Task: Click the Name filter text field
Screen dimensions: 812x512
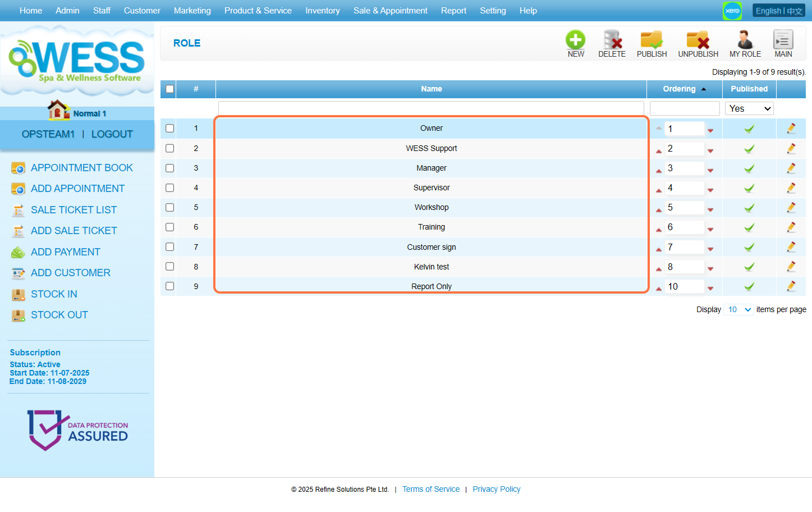Action: point(430,108)
